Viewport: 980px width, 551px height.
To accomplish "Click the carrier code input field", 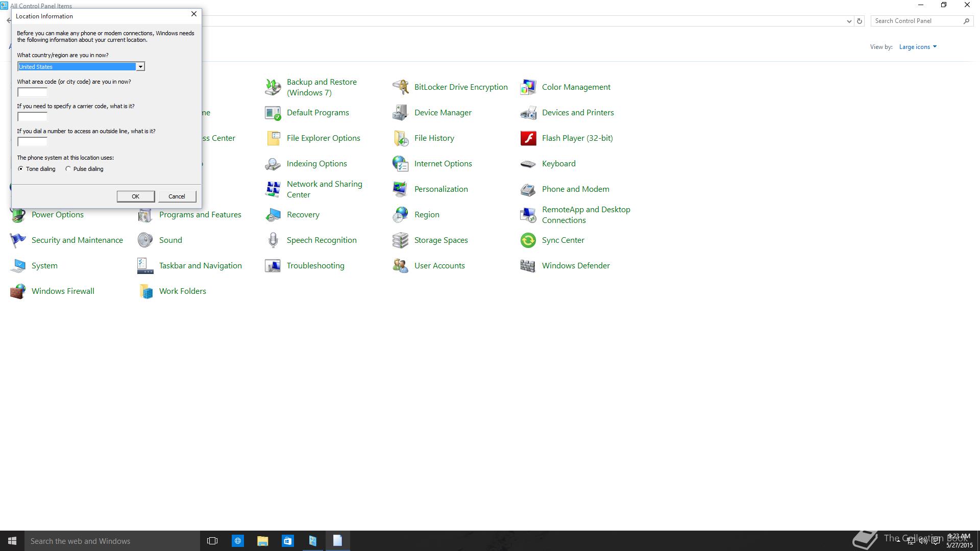I will [32, 117].
